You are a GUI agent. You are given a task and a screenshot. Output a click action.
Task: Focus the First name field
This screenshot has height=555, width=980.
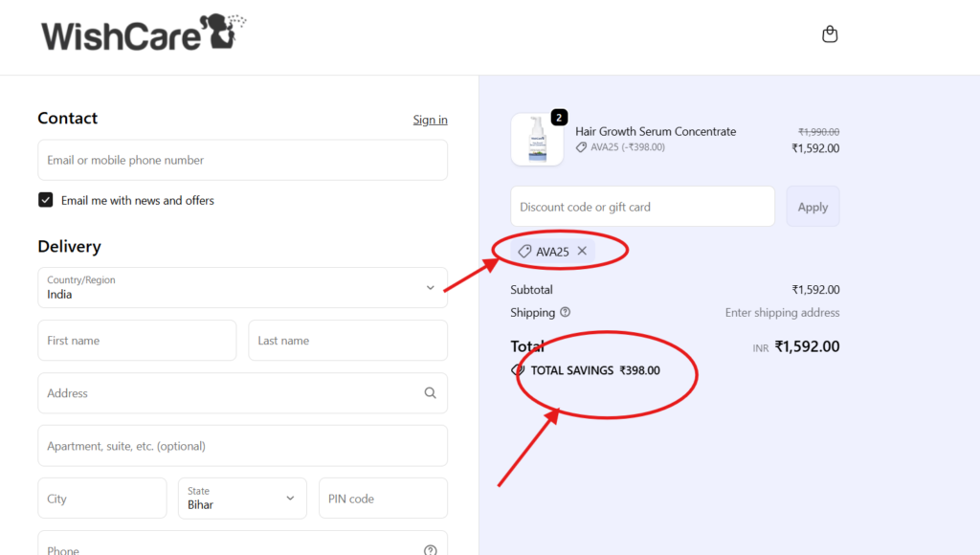137,340
